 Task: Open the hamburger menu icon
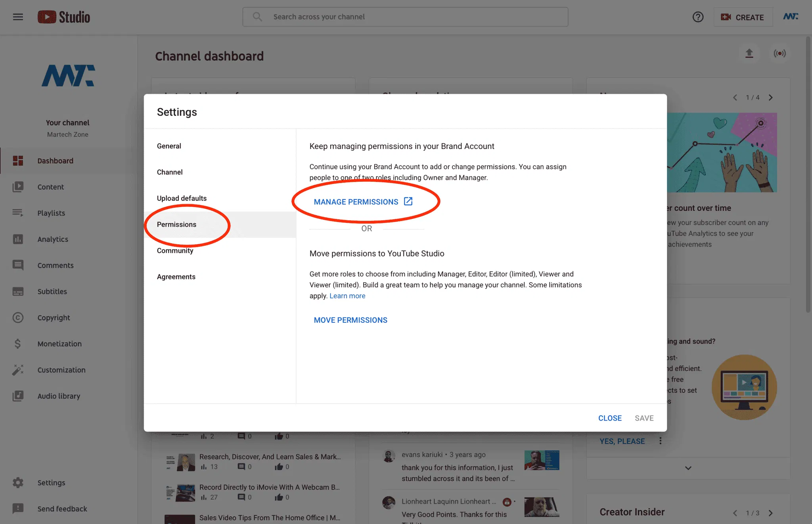tap(18, 17)
